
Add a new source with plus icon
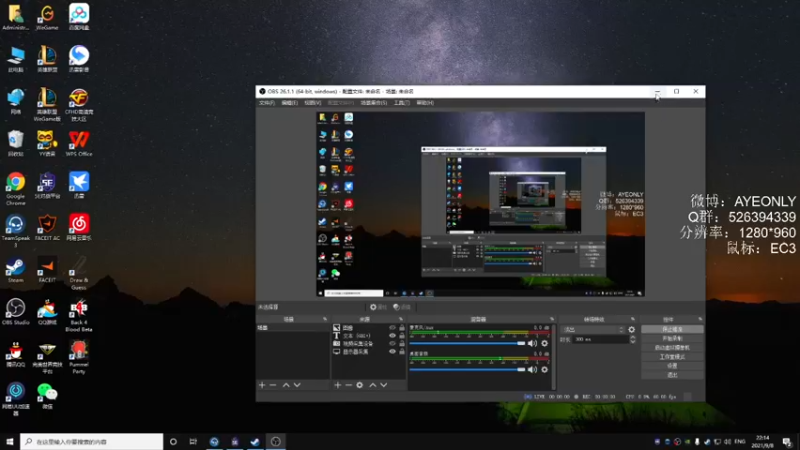click(337, 385)
